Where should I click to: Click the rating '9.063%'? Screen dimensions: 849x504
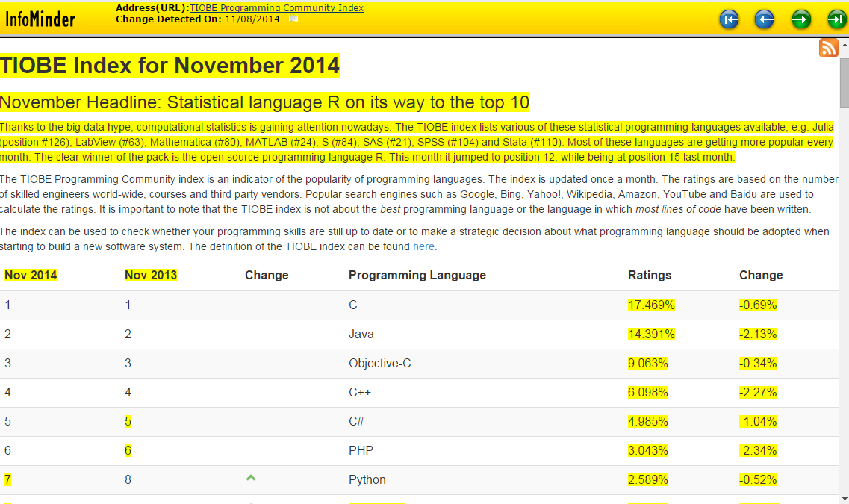tap(648, 363)
